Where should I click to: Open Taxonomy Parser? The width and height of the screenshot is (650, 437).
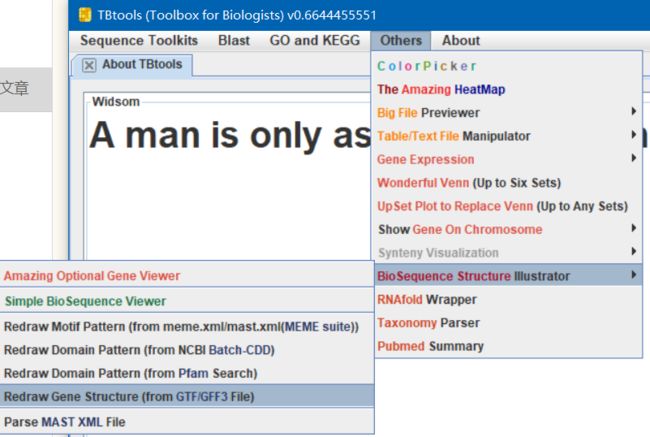coord(507,323)
